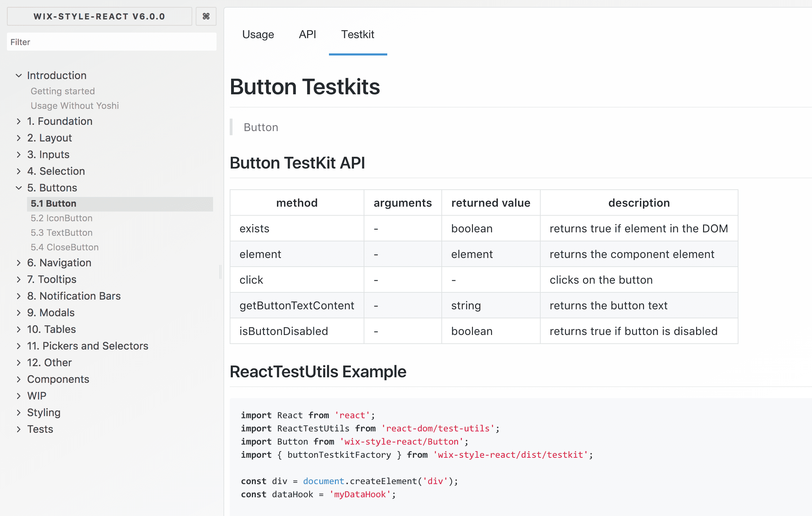Image resolution: width=812 pixels, height=516 pixels.
Task: Switch to the API tab
Action: (307, 34)
